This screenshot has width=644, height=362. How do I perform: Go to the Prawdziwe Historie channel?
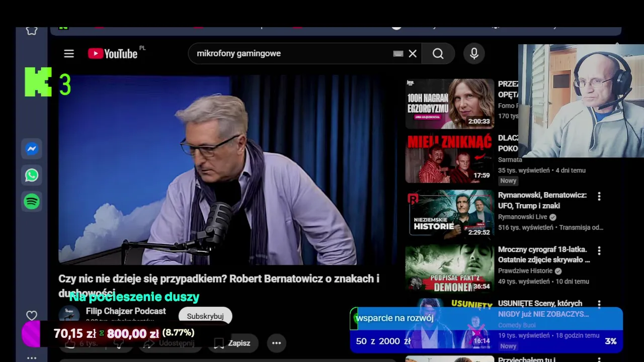(525, 270)
